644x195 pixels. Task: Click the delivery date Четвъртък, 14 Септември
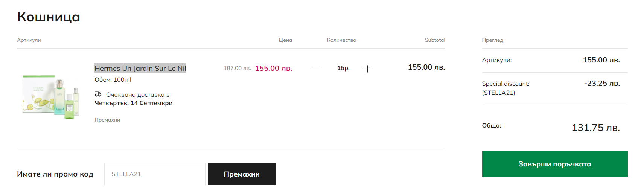click(134, 103)
